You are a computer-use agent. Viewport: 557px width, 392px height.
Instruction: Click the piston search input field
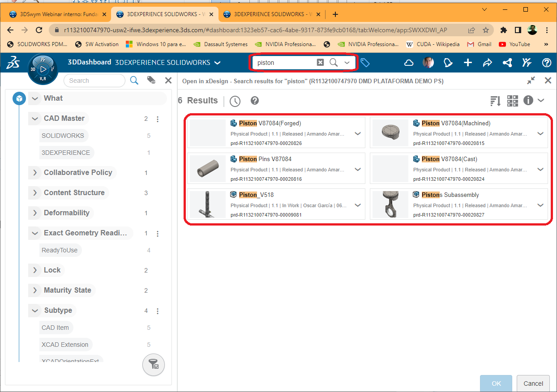tap(285, 63)
